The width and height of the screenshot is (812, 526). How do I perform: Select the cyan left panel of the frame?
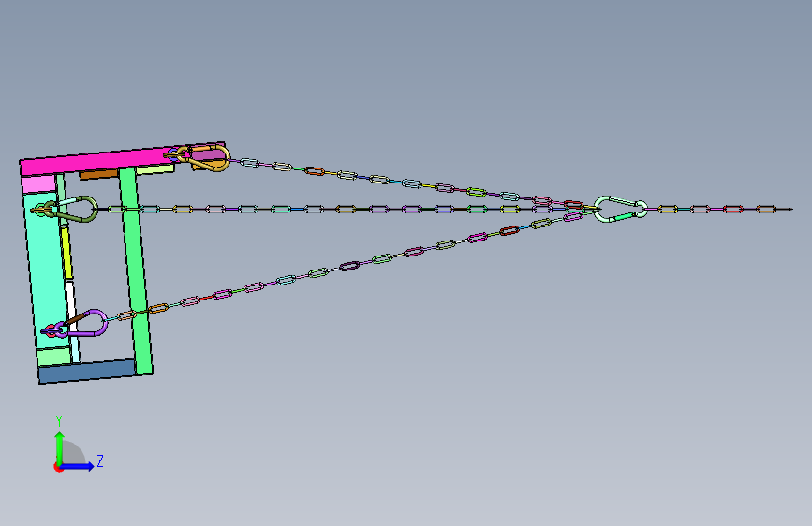point(48,270)
